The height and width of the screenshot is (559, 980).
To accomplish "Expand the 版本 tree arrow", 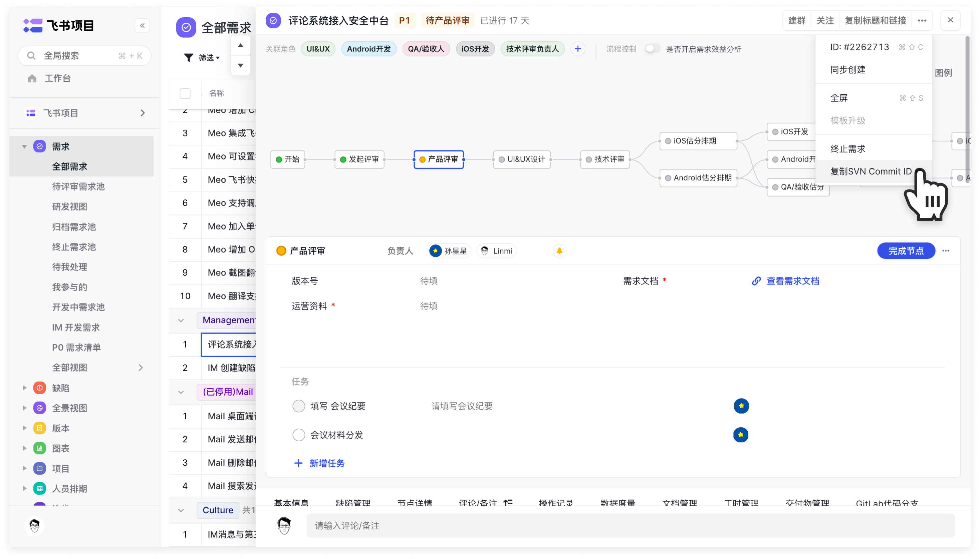I will point(25,428).
